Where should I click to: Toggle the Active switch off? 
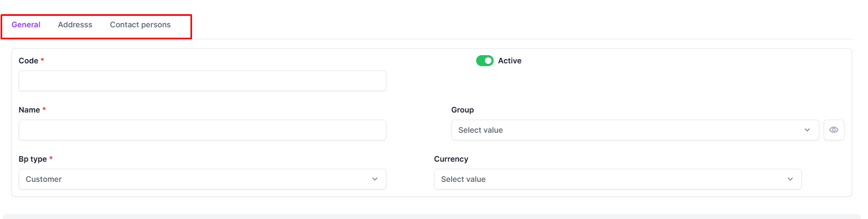point(484,61)
